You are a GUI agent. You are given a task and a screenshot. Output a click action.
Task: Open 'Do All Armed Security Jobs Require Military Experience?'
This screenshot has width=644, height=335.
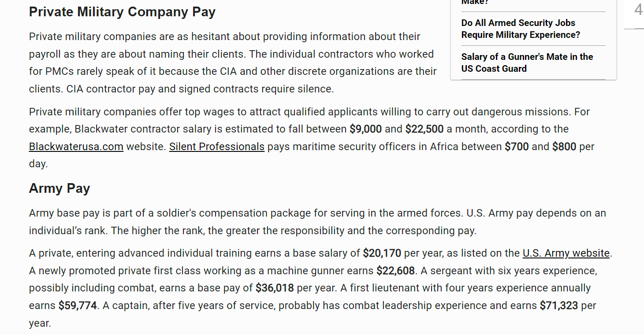coord(521,29)
